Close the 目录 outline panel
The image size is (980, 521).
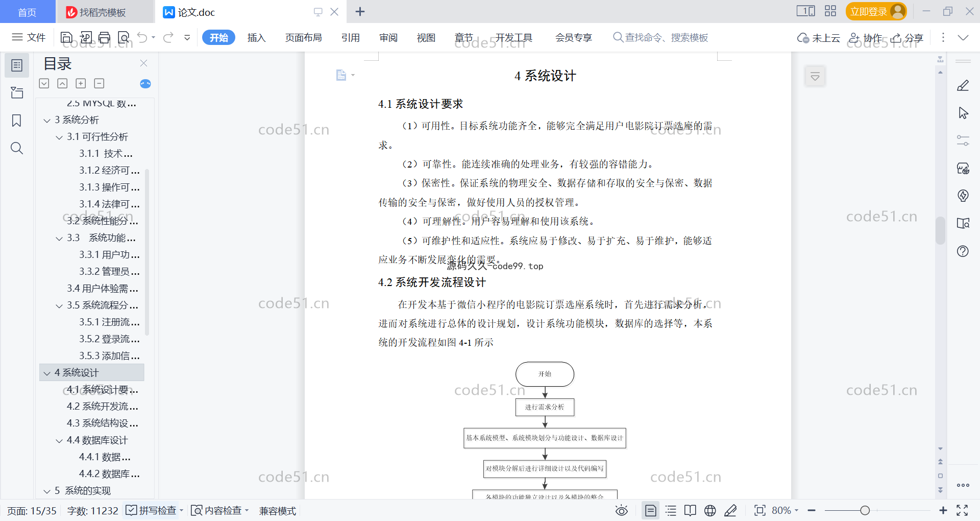point(143,63)
